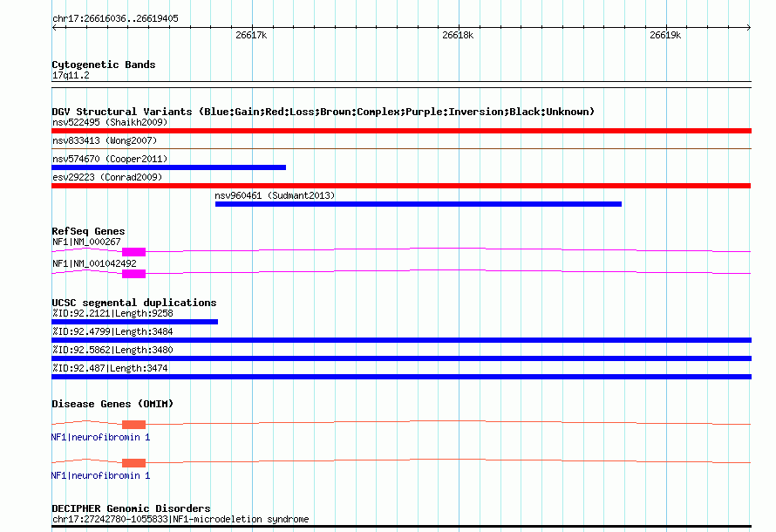Click the red esv29223 loss bar

pos(401,186)
